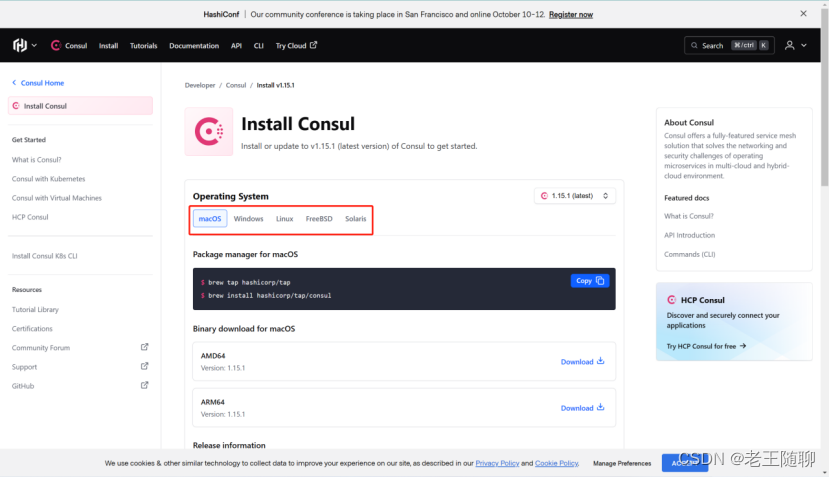Open API Introduction featured doc
This screenshot has width=830, height=477.
point(689,235)
